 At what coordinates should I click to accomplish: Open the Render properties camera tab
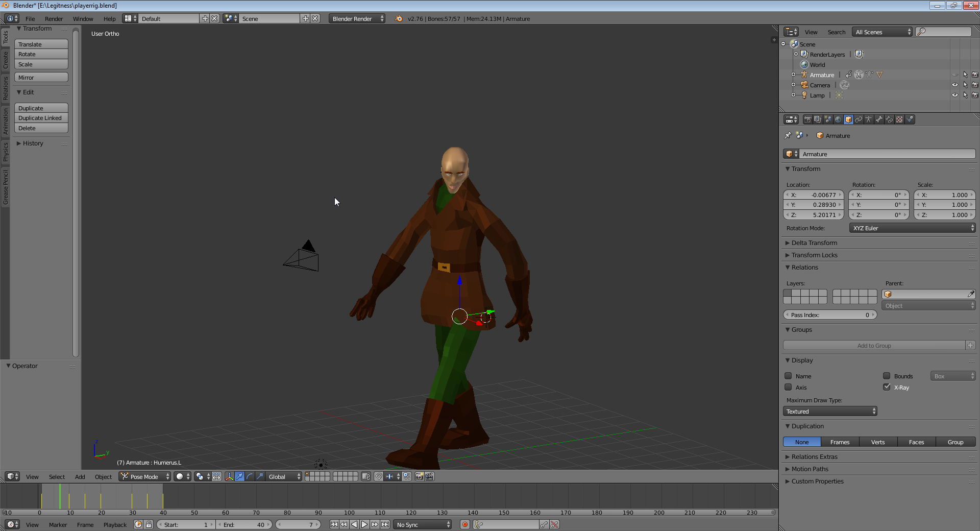tap(807, 119)
